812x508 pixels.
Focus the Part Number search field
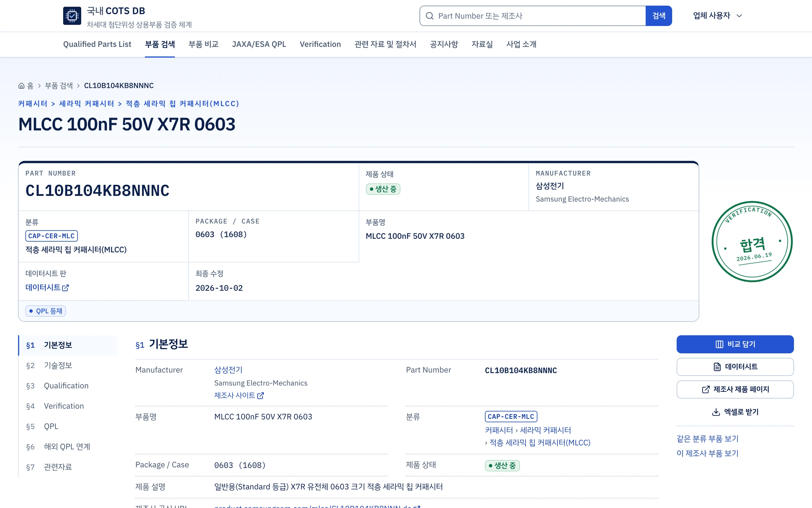(533, 16)
